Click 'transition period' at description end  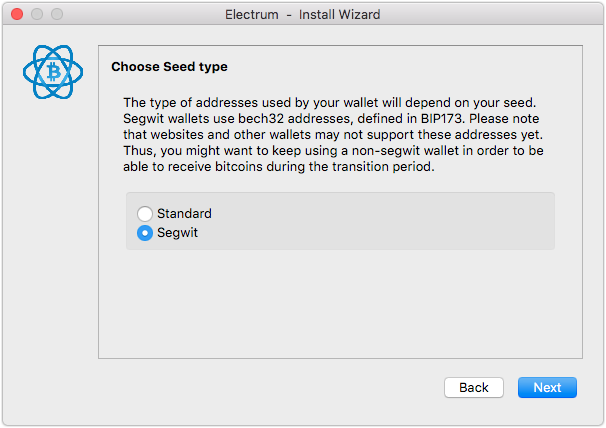coord(383,167)
